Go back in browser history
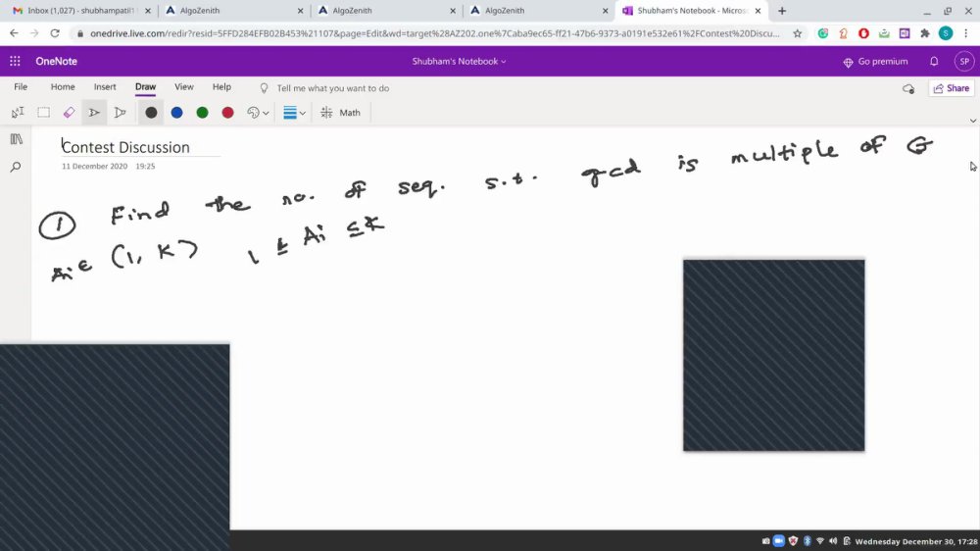Viewport: 980px width, 551px height. click(x=14, y=33)
